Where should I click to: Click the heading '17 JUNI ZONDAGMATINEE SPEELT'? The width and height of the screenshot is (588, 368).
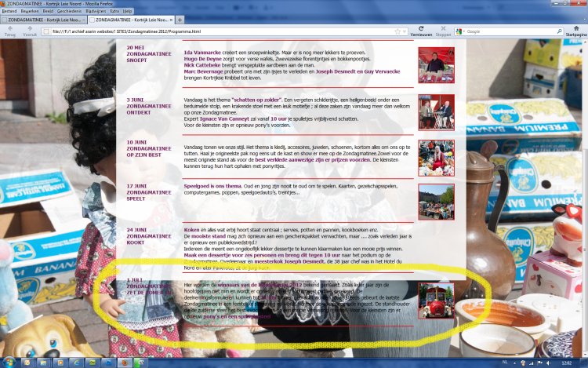click(148, 192)
